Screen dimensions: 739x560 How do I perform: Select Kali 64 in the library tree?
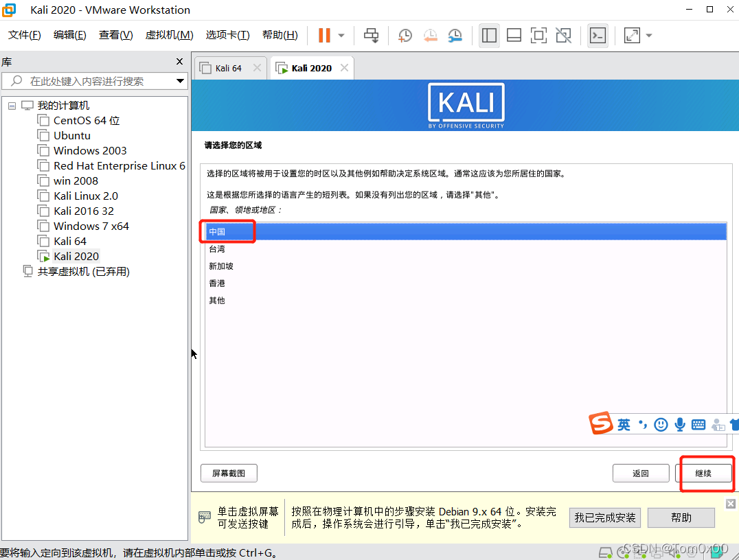pos(70,241)
